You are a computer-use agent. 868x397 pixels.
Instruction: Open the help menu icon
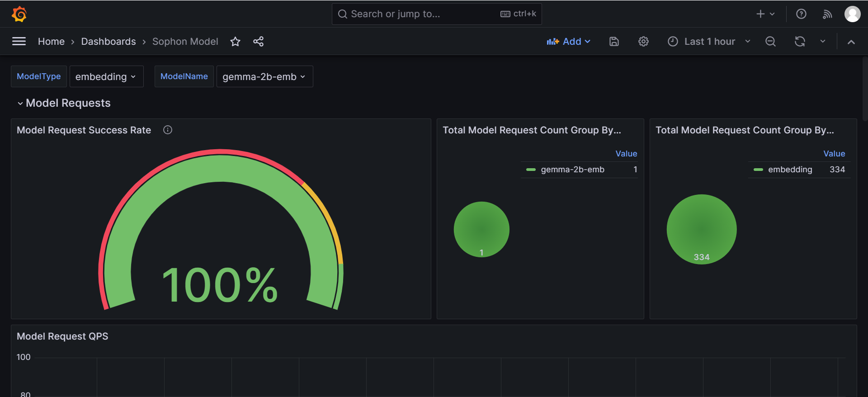801,14
